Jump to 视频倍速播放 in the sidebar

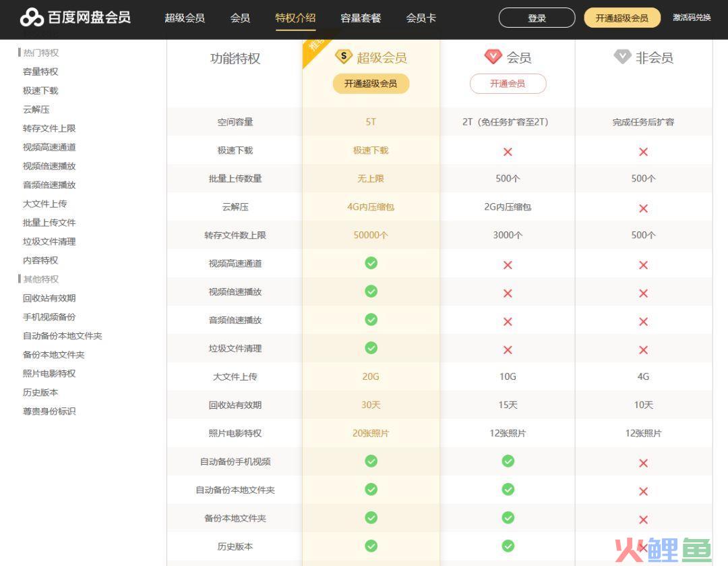(x=49, y=166)
